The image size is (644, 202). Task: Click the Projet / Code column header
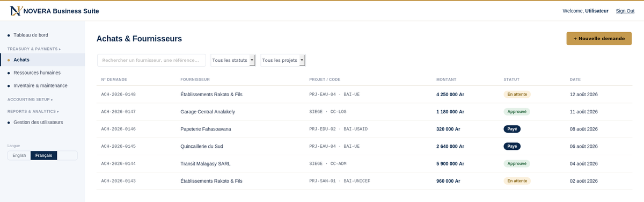coord(325,80)
